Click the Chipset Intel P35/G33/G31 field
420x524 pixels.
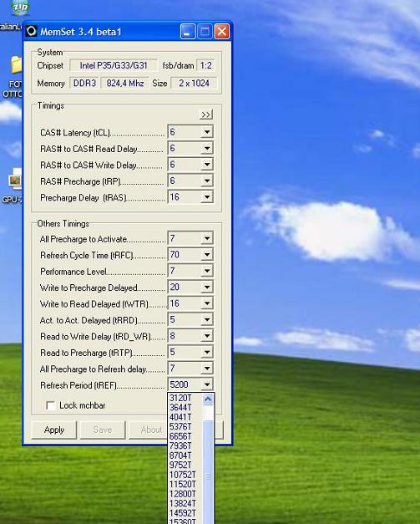pyautogui.click(x=114, y=65)
